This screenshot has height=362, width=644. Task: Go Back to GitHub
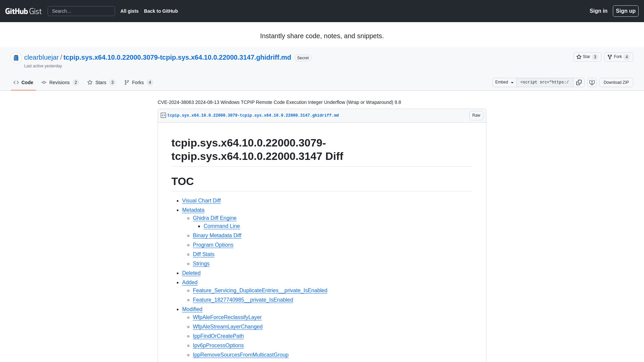(x=161, y=11)
